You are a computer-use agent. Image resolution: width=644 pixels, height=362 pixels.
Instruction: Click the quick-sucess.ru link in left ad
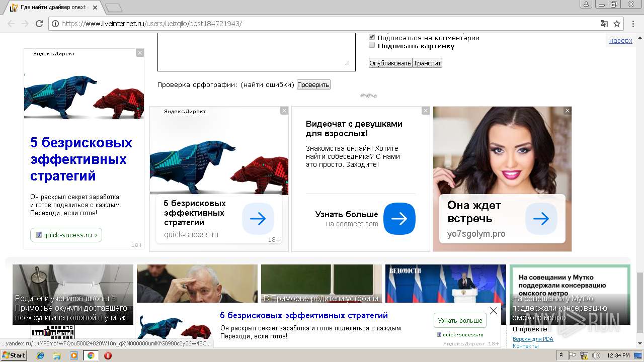point(66,235)
